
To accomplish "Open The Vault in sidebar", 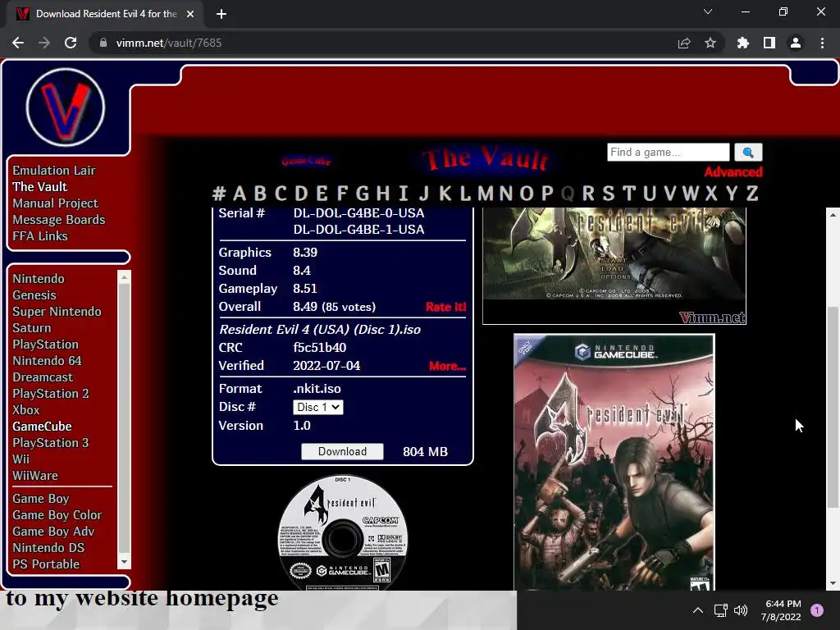I will pyautogui.click(x=39, y=187).
